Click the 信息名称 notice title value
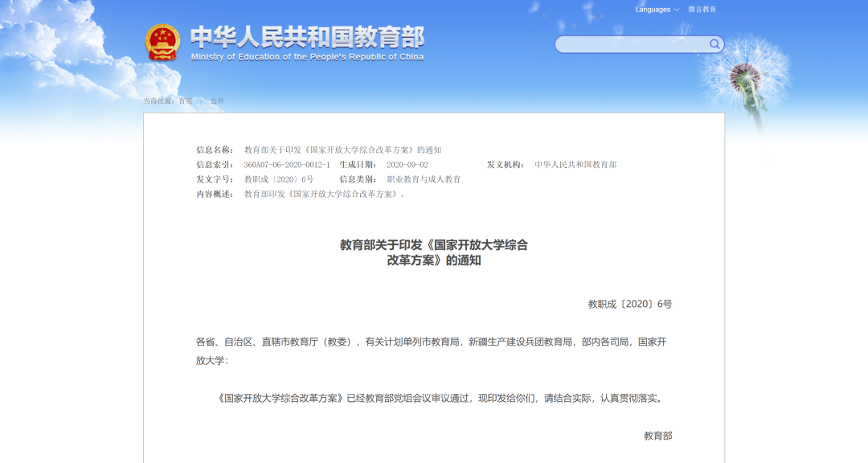The image size is (868, 463). coord(342,150)
